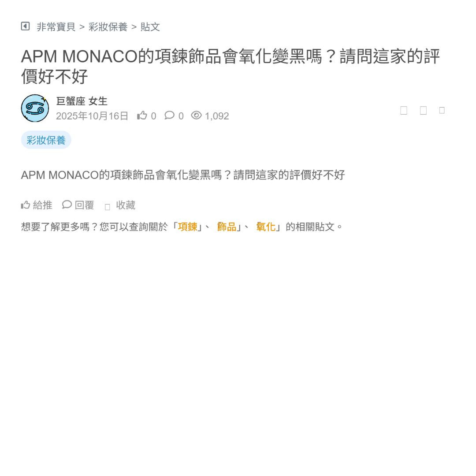Viewport: 476px width, 476px height.
Task: Select the blue 彩妝保養 tag pill
Action: pos(46,140)
